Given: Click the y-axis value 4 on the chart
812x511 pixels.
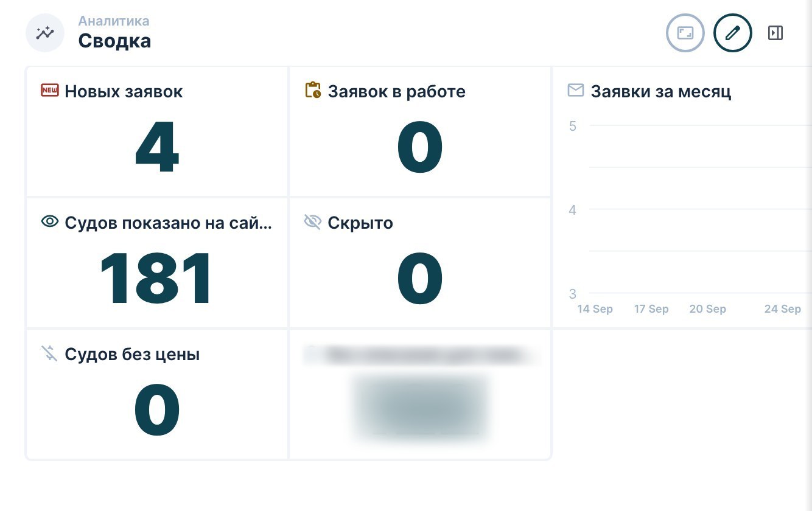Looking at the screenshot, I should click(x=572, y=210).
